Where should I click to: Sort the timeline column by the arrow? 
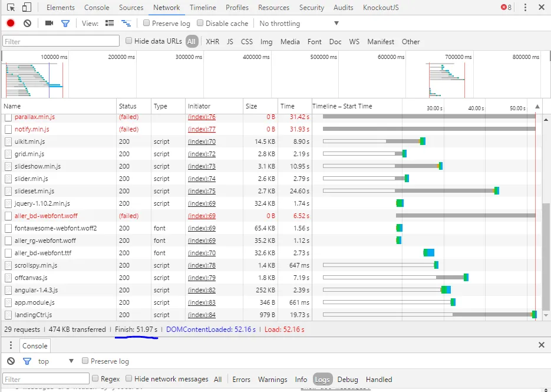[537, 107]
